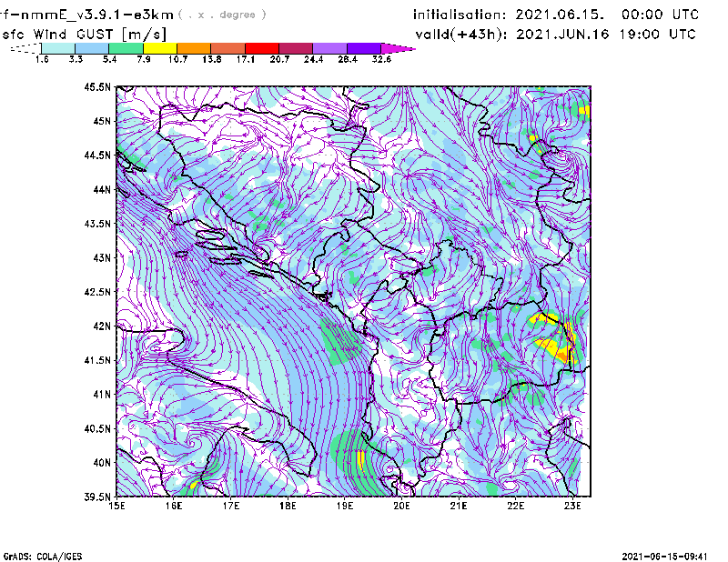Image resolution: width=728 pixels, height=562 pixels.
Task: Click the legend value 1.6
Action: tap(42, 59)
